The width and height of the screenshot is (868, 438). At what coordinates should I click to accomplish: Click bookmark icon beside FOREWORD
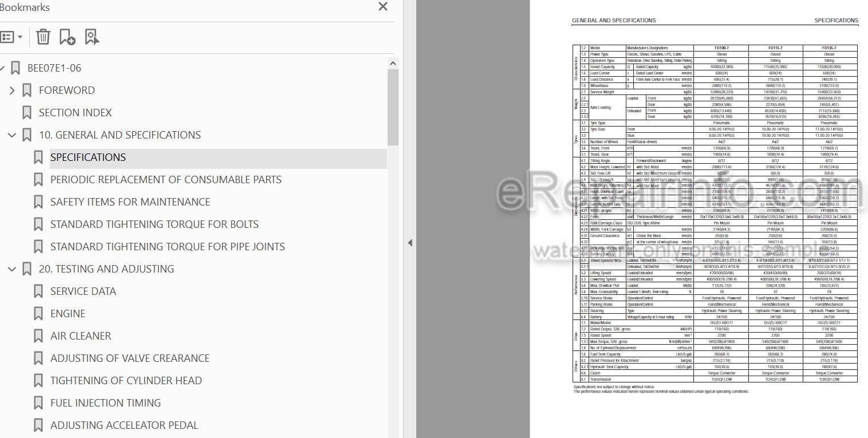pos(26,90)
